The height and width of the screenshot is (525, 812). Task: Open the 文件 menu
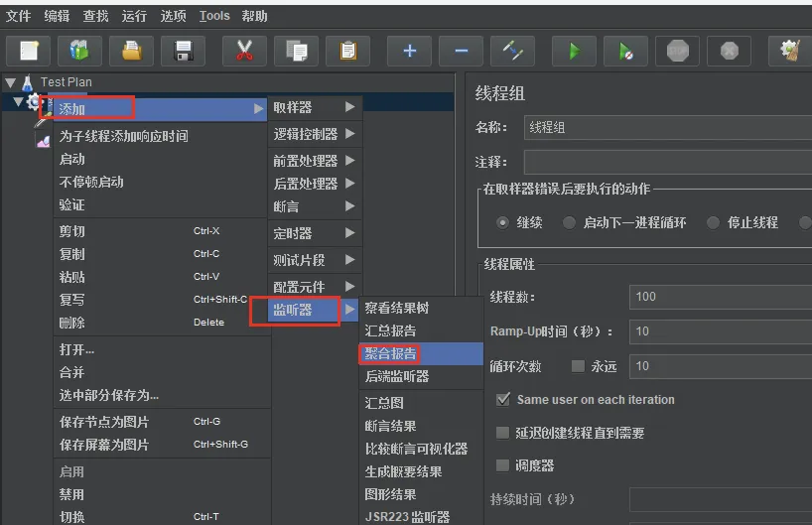click(18, 16)
